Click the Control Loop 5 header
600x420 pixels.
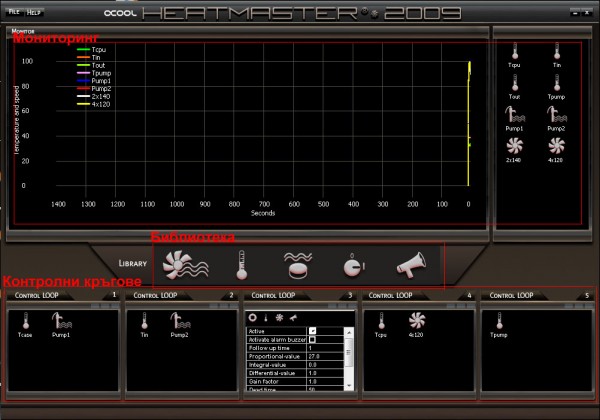(x=511, y=295)
